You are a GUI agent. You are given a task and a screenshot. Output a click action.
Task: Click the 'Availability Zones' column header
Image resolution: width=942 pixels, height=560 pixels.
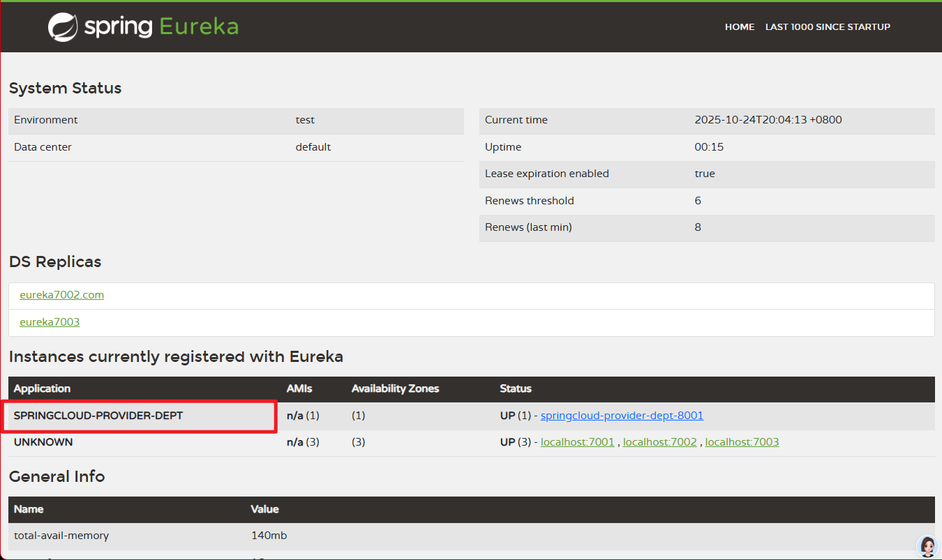395,388
